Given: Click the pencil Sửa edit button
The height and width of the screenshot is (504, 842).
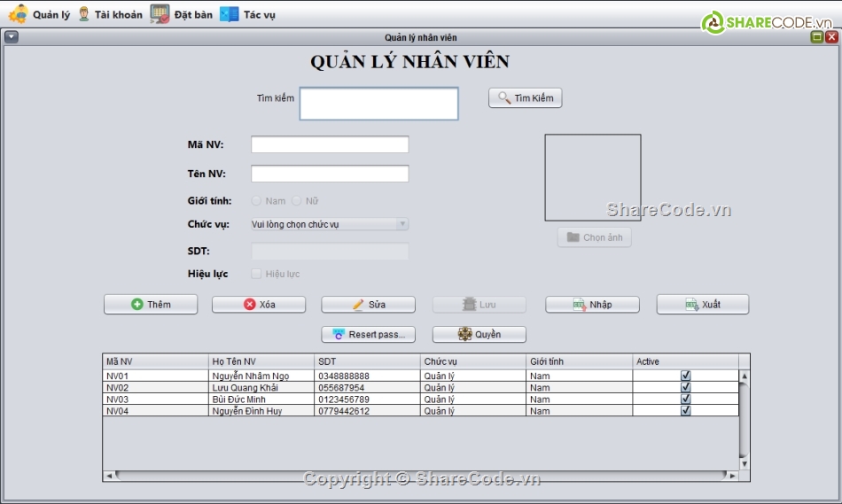Looking at the screenshot, I should click(x=368, y=305).
